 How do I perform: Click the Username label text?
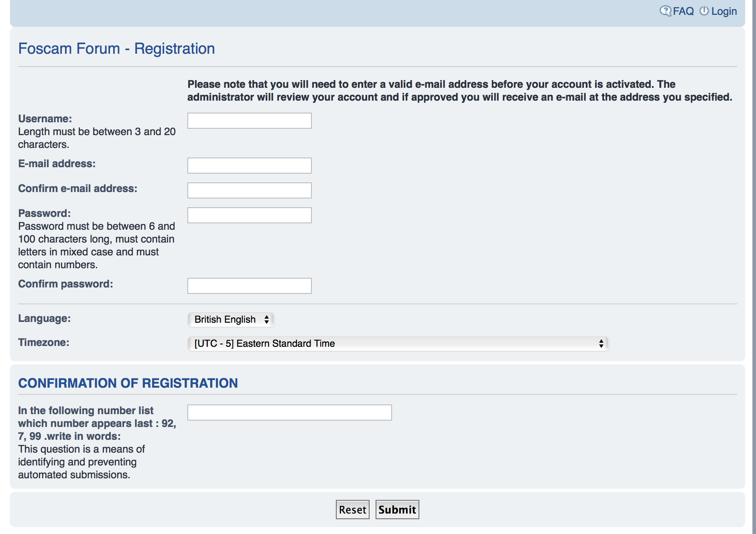coord(45,119)
